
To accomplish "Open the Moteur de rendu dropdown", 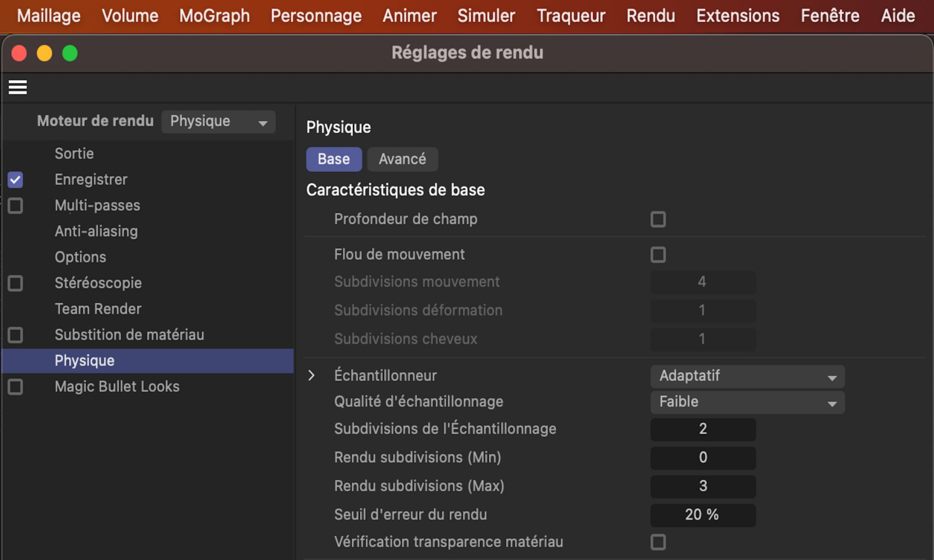I will pos(218,122).
